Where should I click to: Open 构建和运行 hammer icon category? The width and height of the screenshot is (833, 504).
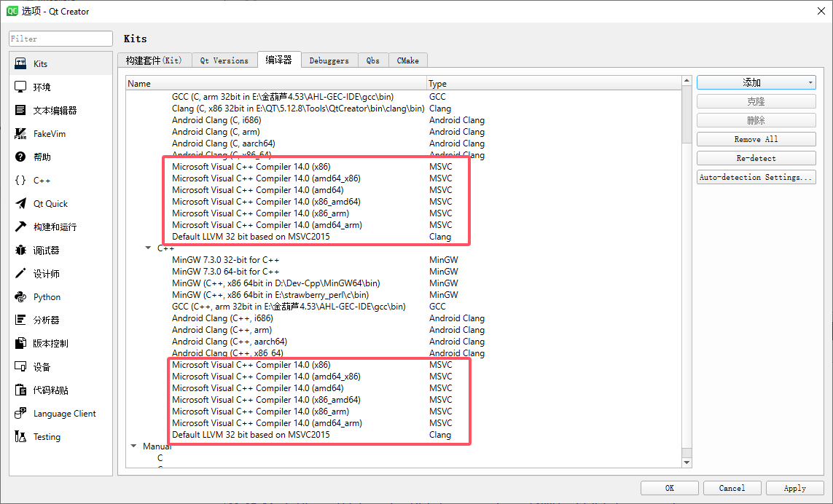(20, 227)
